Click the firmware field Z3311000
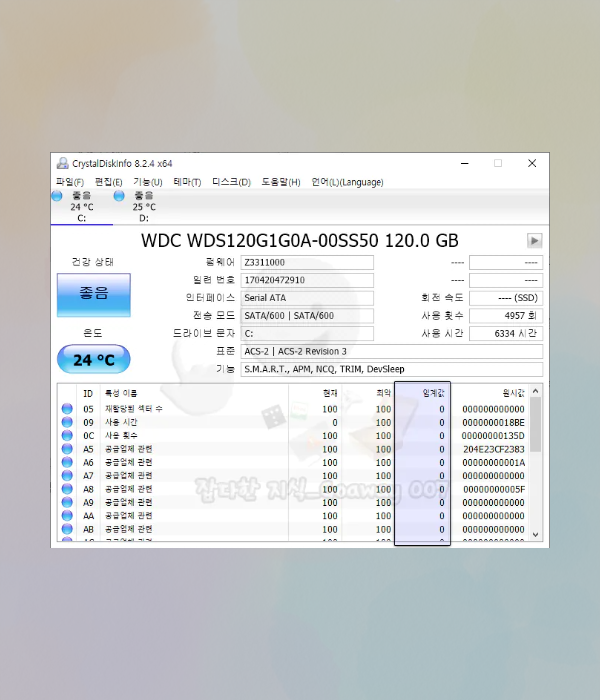This screenshot has height=700, width=600. 307,262
